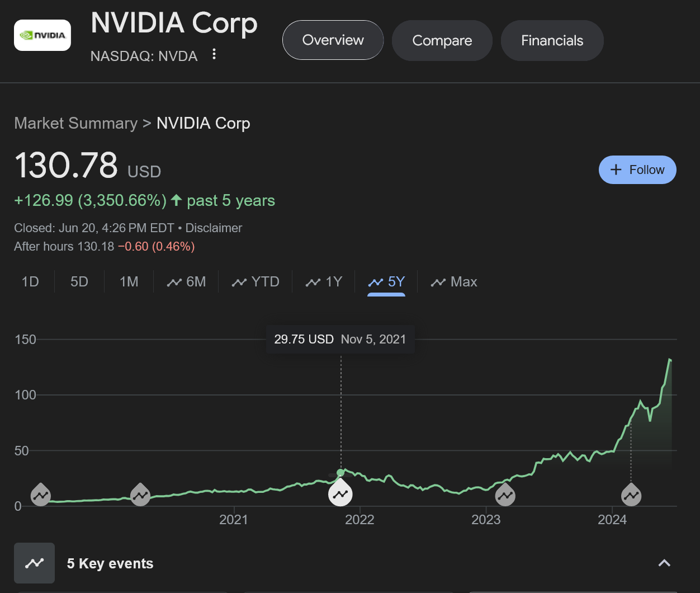Switch to the Overview tab
Viewport: 700px width, 593px height.
coord(333,40)
